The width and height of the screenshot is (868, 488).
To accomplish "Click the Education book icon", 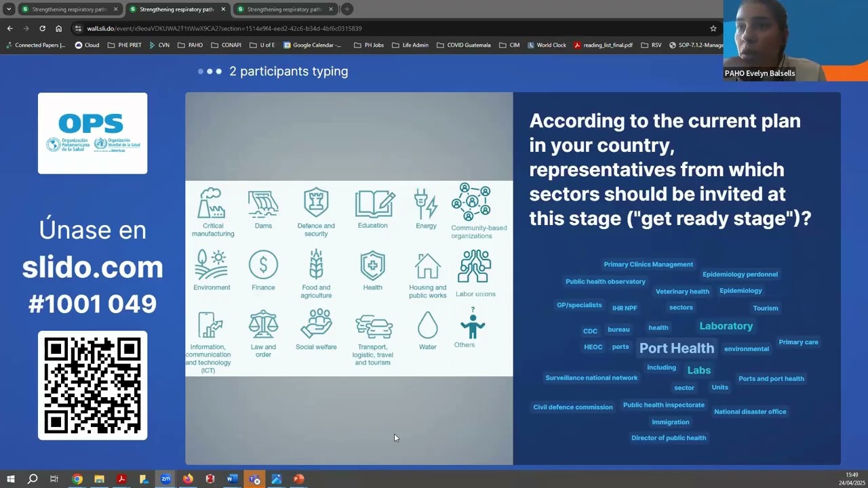I will (x=375, y=204).
